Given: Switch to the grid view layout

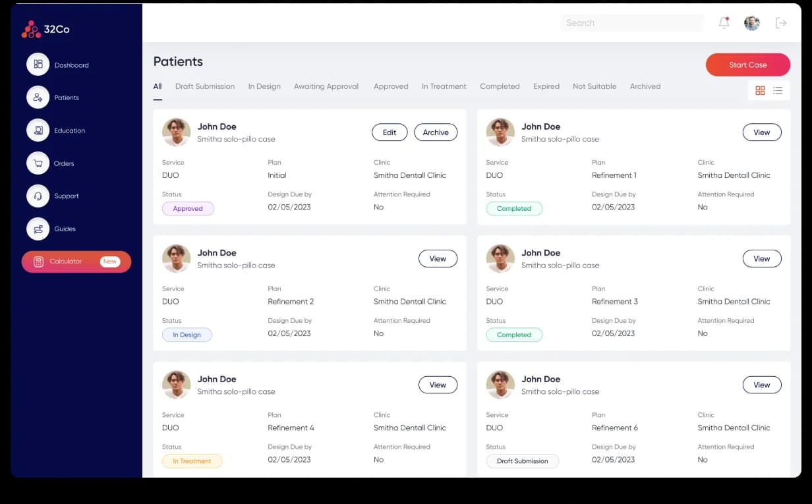Looking at the screenshot, I should [x=760, y=90].
